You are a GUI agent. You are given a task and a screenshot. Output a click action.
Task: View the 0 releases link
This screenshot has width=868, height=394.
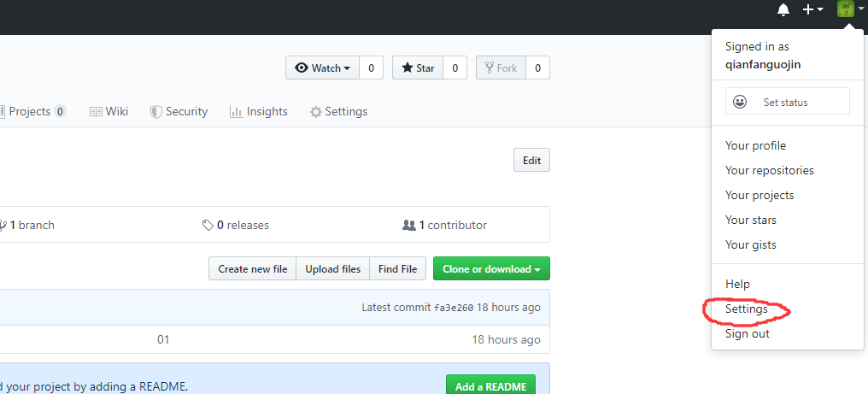236,225
